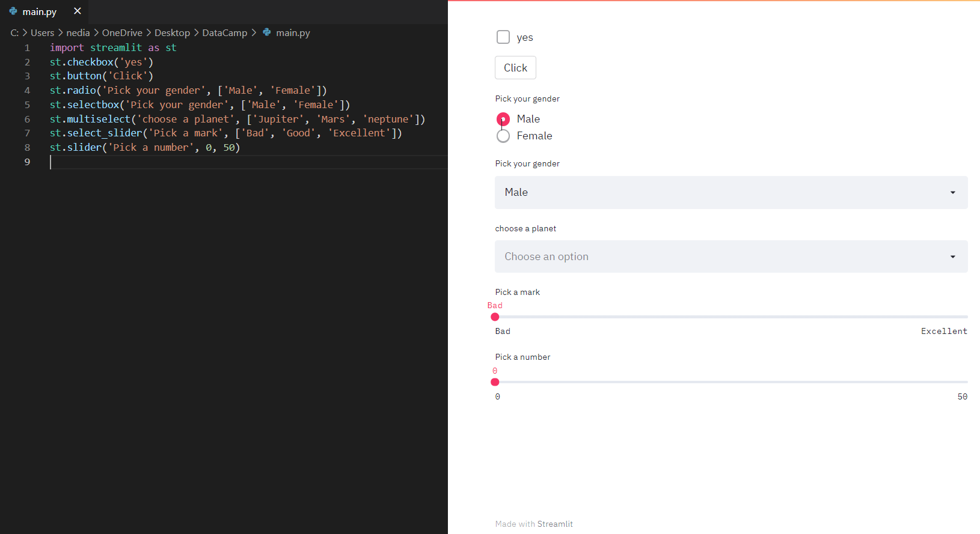Open the Streamlit link in footer

coord(555,524)
